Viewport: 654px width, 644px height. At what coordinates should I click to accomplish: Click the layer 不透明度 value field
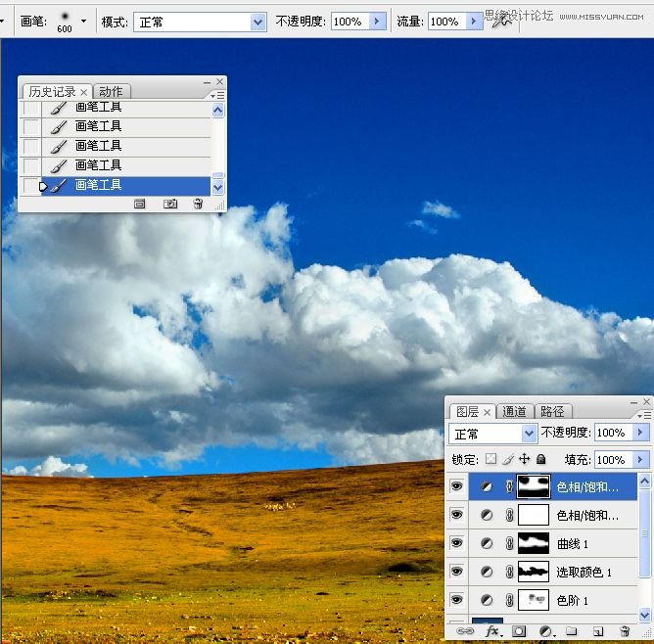click(614, 433)
